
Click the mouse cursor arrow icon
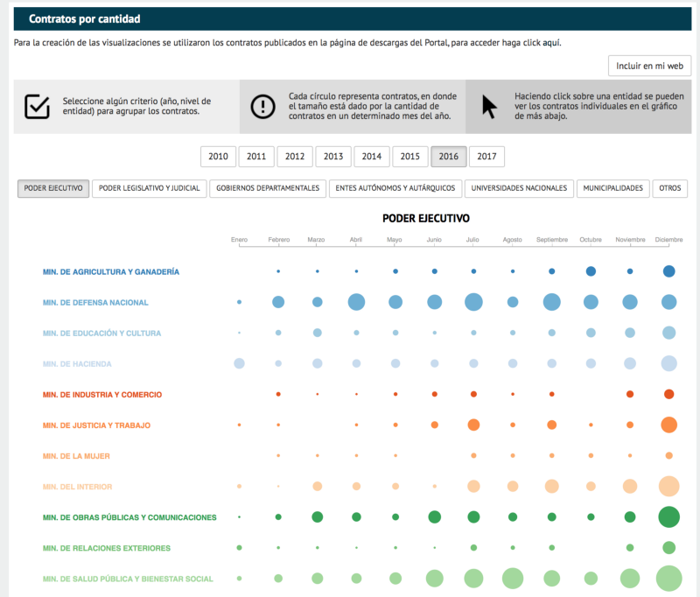click(489, 106)
